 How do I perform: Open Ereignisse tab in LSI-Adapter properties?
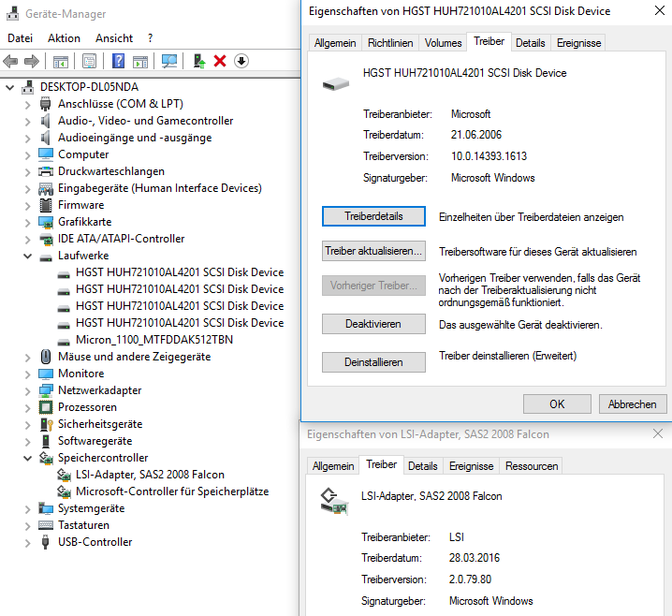point(471,466)
